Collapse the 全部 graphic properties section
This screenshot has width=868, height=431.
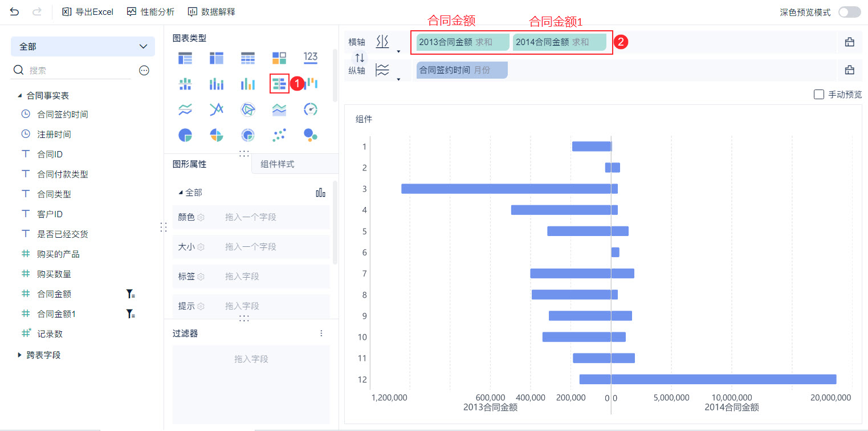(181, 193)
